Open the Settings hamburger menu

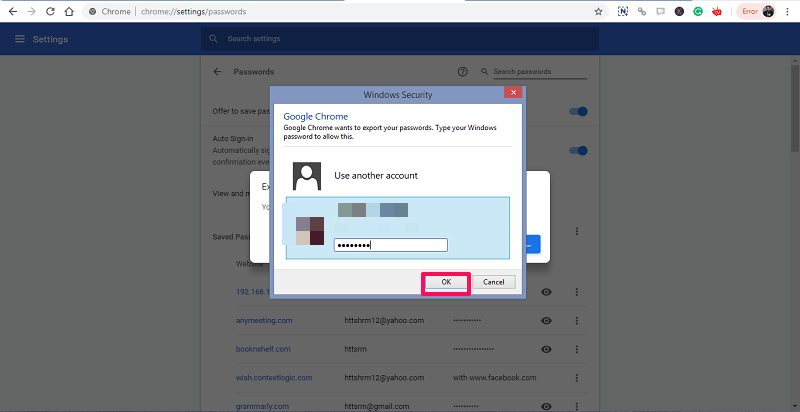(x=20, y=39)
